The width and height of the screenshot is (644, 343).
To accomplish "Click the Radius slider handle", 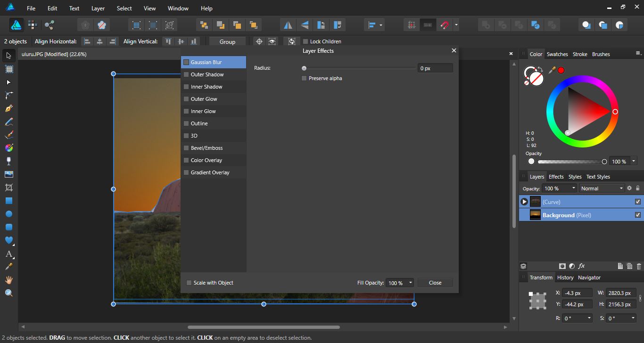I will pyautogui.click(x=304, y=68).
